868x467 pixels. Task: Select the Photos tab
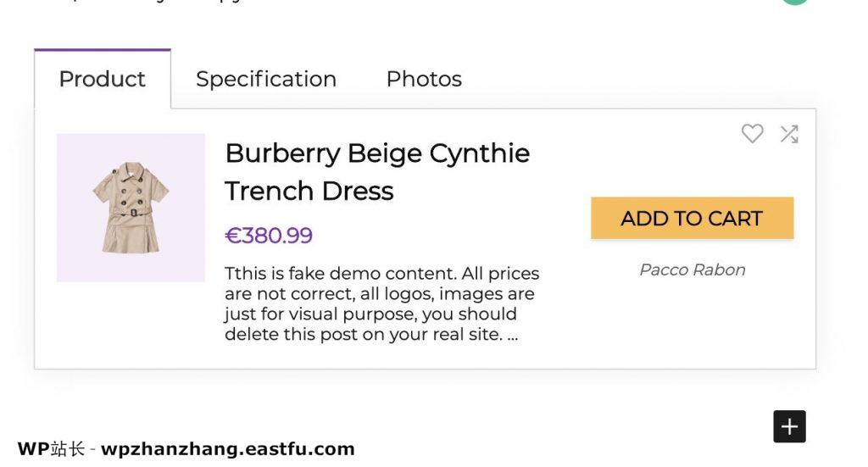tap(424, 80)
